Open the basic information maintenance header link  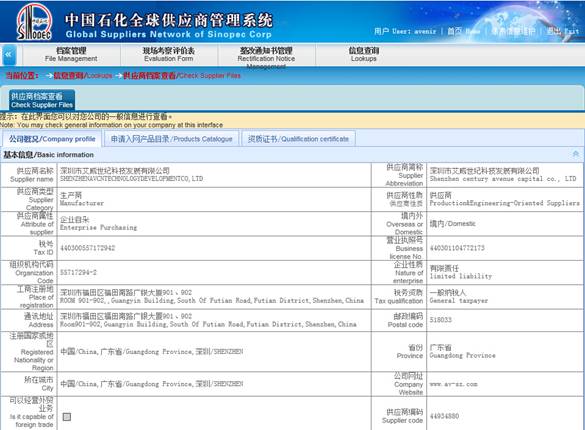click(513, 31)
